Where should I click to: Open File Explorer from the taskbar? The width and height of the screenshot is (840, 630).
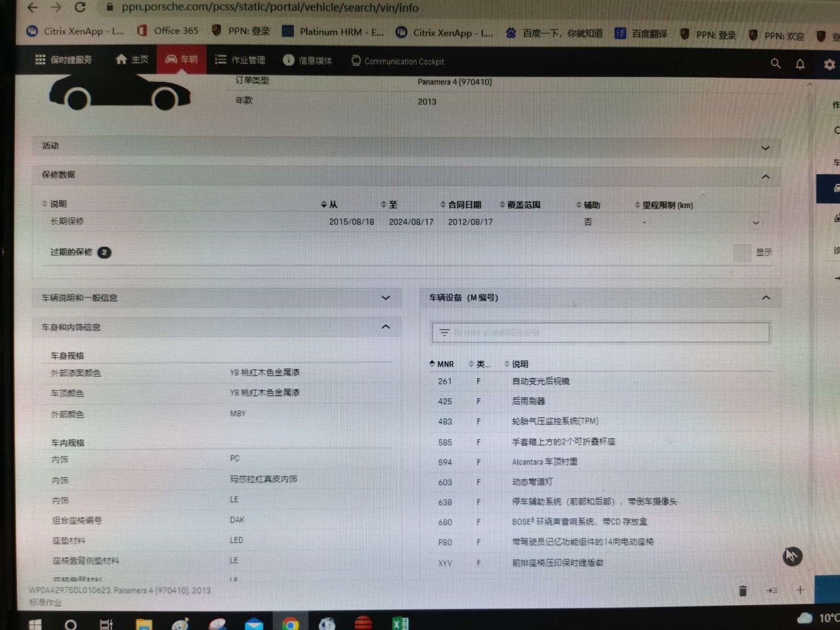pos(144,624)
